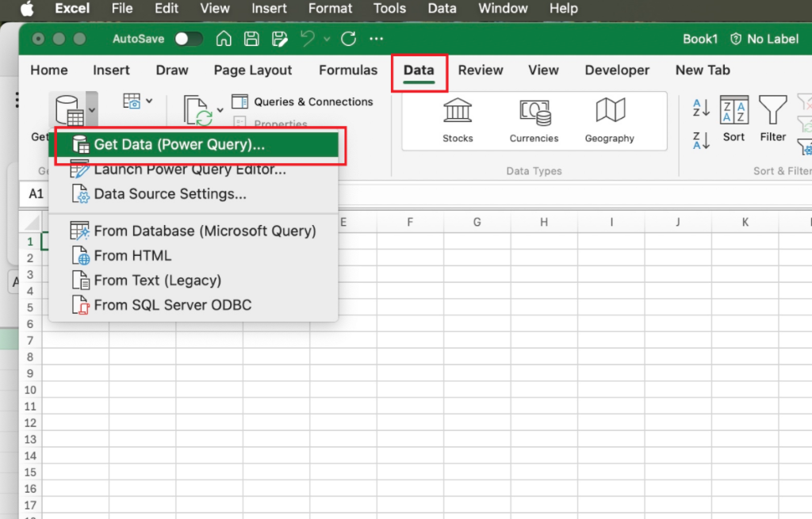The width and height of the screenshot is (812, 519).
Task: Click the Redo circular arrow icon
Action: coord(349,39)
